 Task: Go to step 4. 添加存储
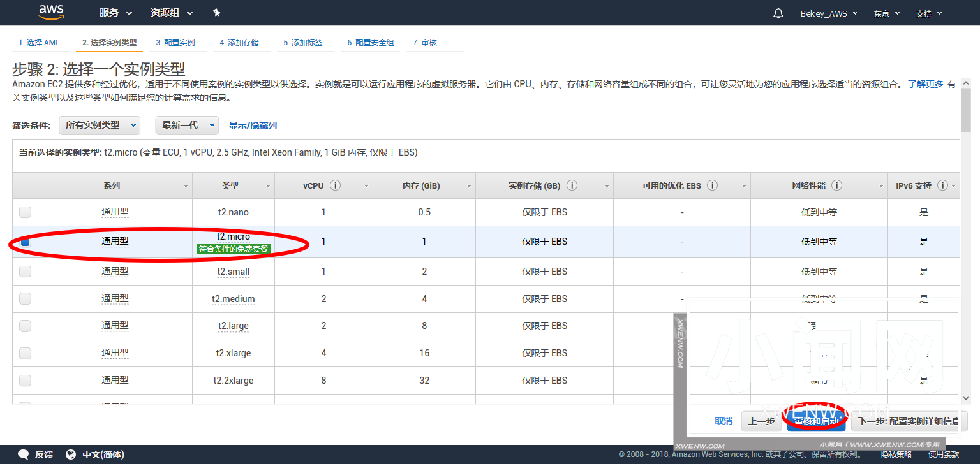pos(239,43)
